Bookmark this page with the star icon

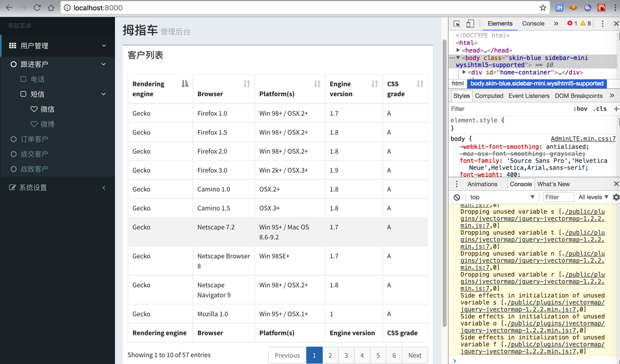543,7
